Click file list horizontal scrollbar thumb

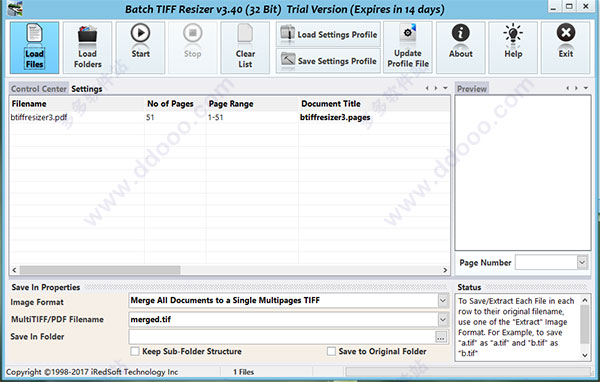100,270
